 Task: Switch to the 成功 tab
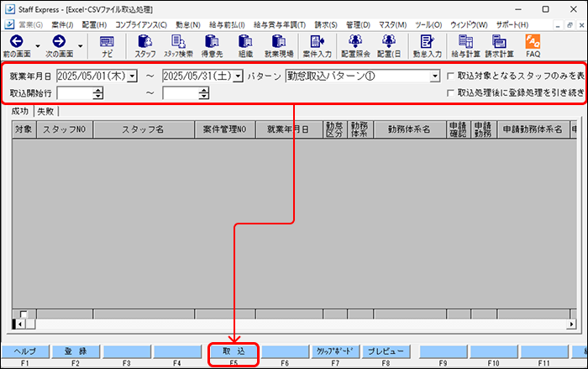19,111
